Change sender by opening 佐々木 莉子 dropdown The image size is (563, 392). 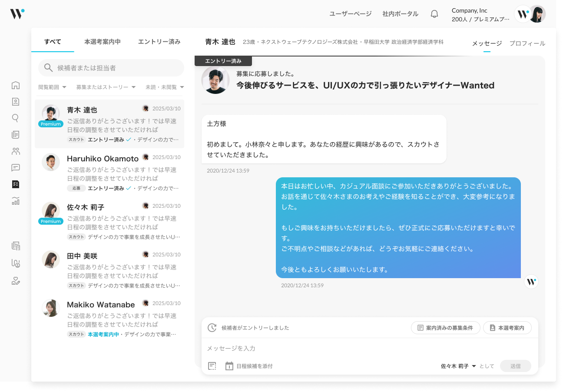(x=454, y=365)
